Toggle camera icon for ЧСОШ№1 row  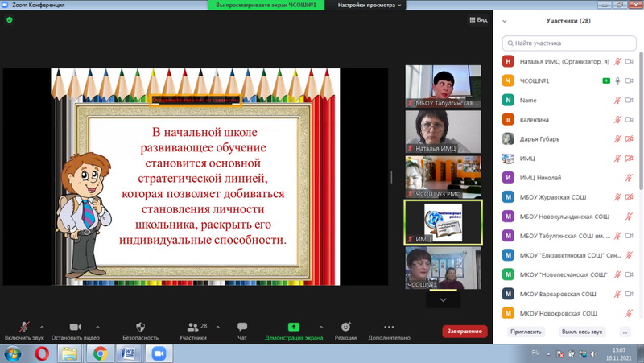(x=629, y=81)
